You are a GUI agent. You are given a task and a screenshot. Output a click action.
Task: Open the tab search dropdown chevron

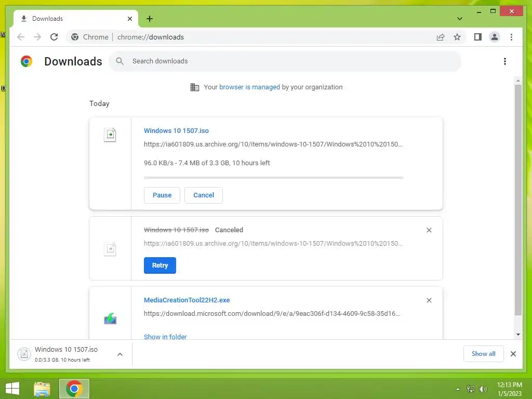pyautogui.click(x=459, y=19)
